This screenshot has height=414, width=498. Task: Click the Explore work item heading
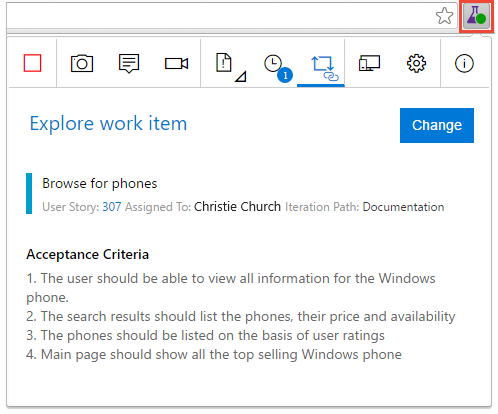pyautogui.click(x=108, y=124)
